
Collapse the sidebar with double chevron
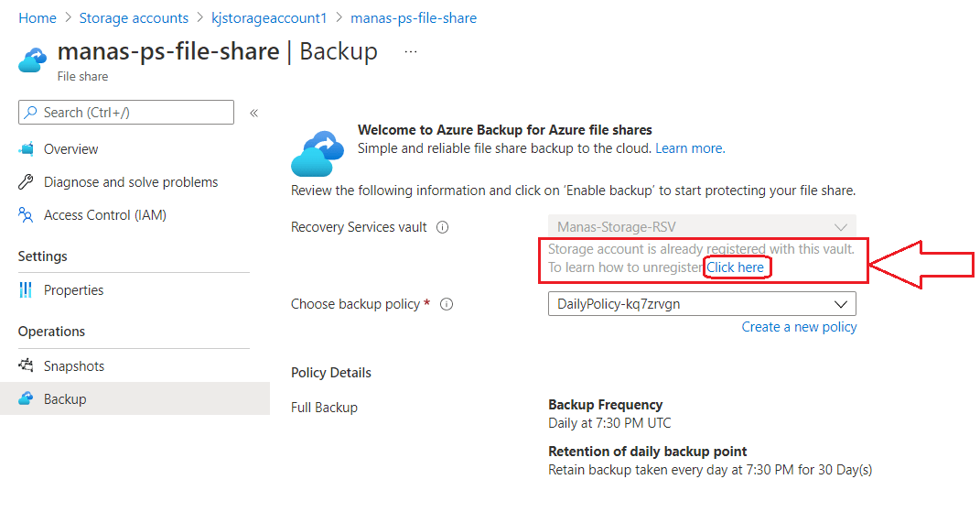[253, 114]
